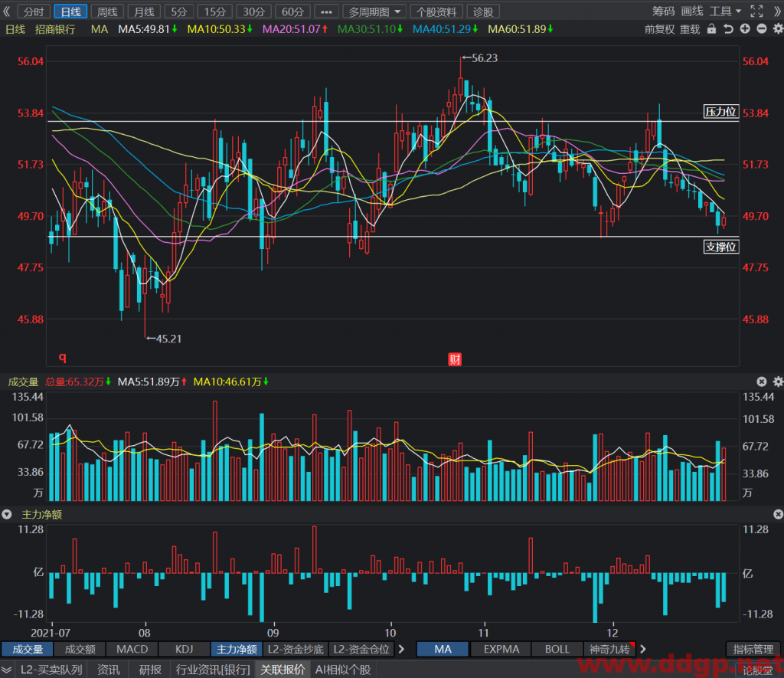Select the 15分 period
Screen dimensions: 784x678
[215, 11]
